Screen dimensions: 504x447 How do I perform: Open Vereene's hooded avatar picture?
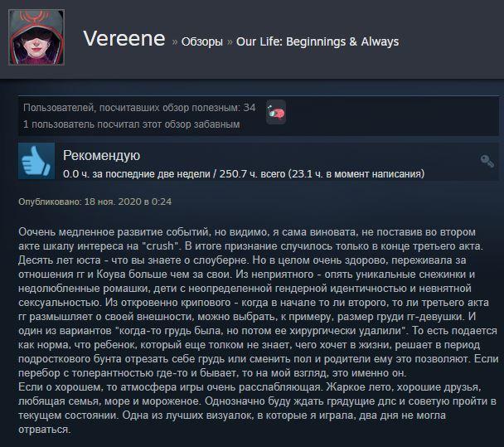click(36, 37)
